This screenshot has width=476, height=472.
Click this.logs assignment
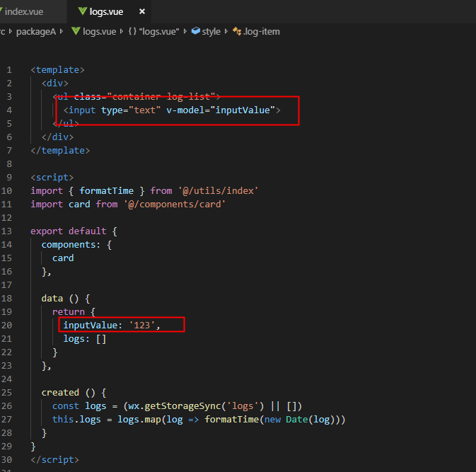76,420
